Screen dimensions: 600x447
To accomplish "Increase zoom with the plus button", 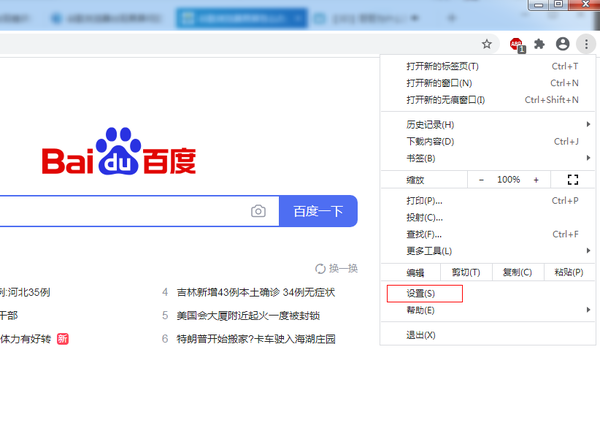I will coord(536,180).
